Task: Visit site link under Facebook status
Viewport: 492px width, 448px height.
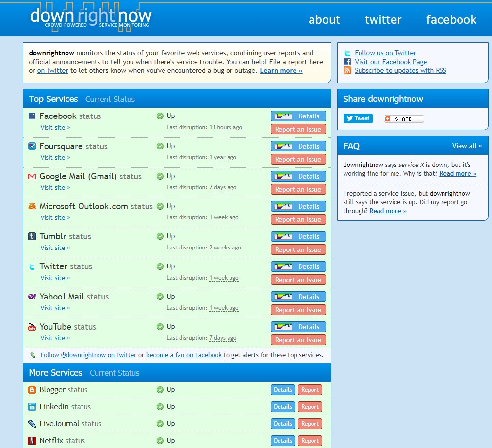Action: tap(55, 128)
